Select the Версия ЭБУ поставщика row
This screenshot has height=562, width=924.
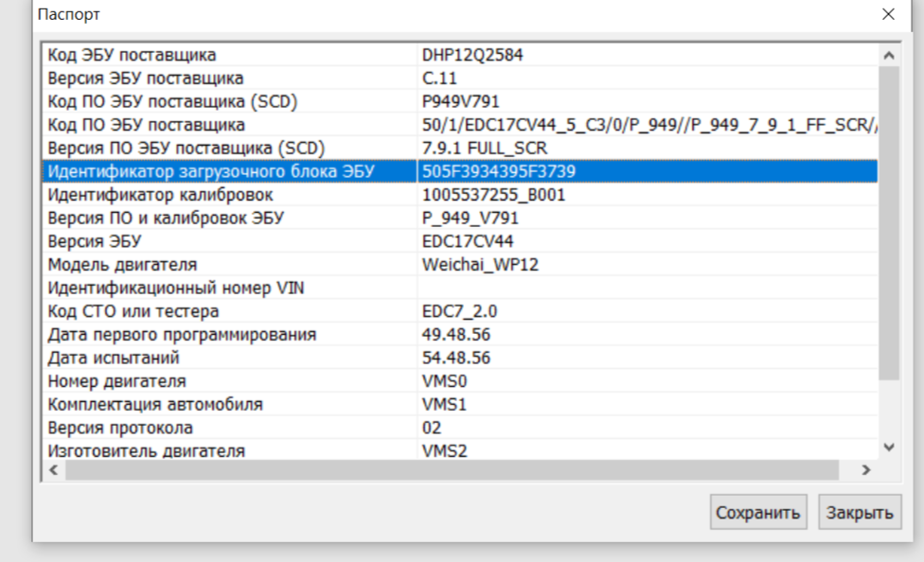tap(146, 78)
